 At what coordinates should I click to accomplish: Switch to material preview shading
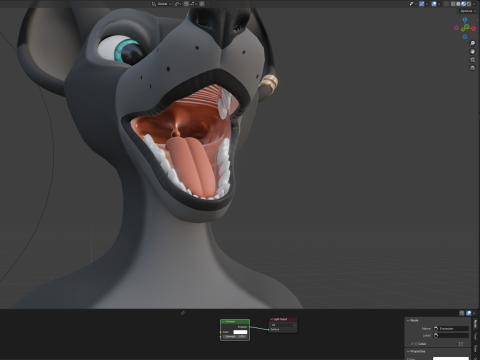point(463,4)
